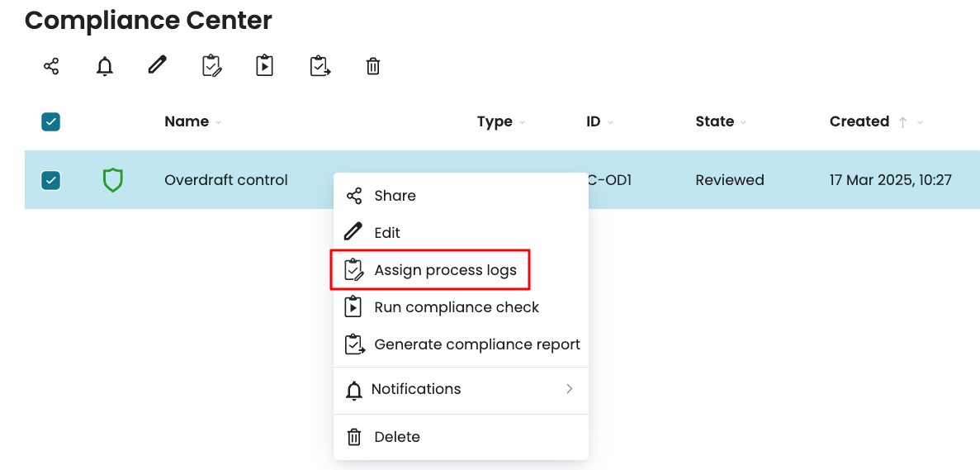Expand the Notifications submenu

point(460,389)
